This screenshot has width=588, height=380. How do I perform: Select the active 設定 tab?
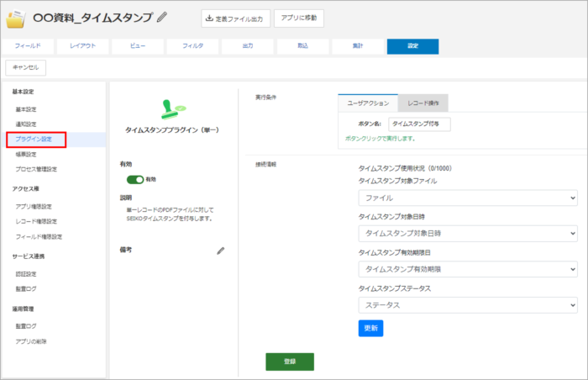(413, 46)
